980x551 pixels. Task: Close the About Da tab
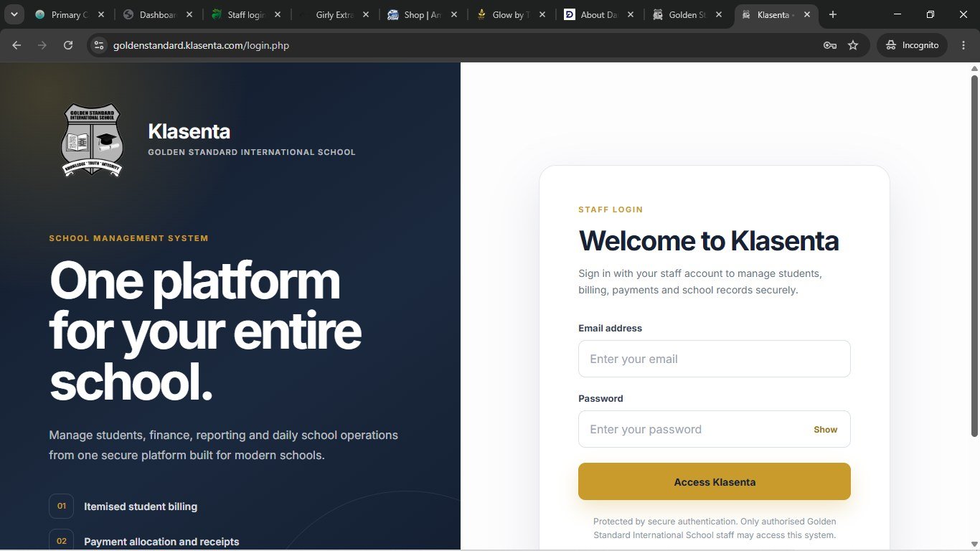click(x=631, y=14)
